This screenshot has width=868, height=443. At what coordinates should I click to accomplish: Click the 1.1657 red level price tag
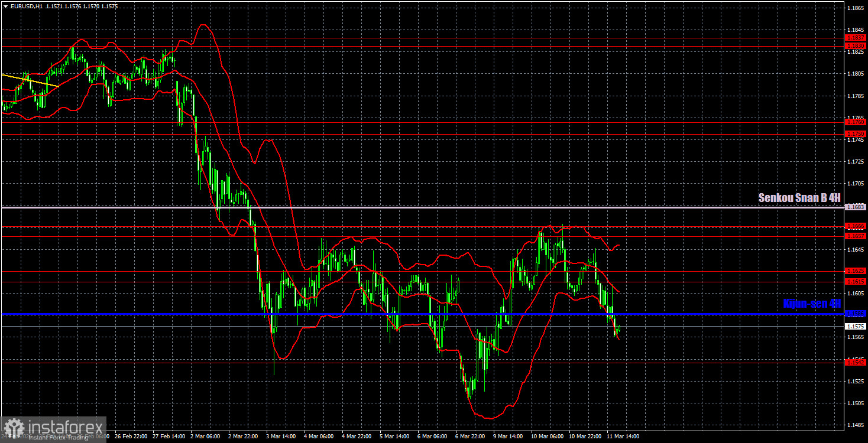click(x=856, y=236)
